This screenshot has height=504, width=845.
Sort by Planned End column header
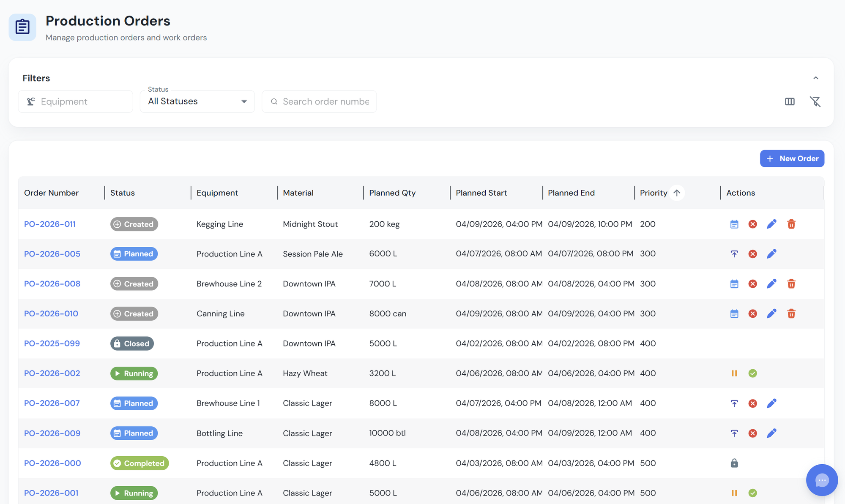click(571, 193)
